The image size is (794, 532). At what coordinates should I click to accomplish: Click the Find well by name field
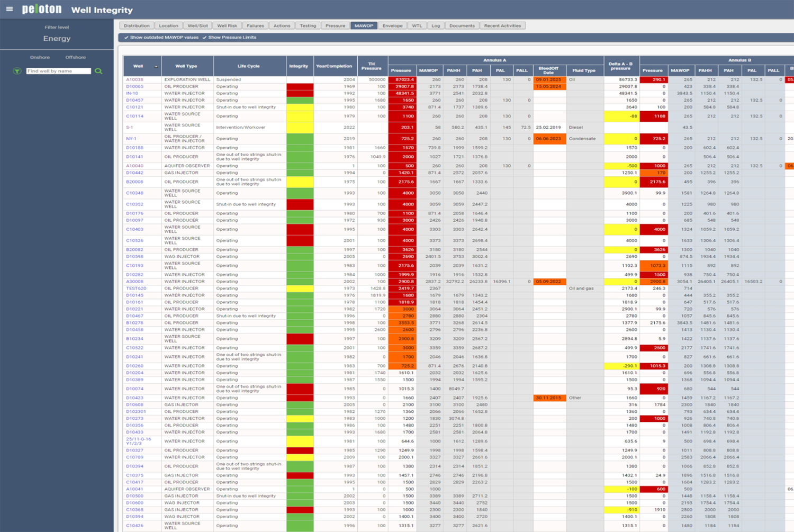(x=58, y=70)
